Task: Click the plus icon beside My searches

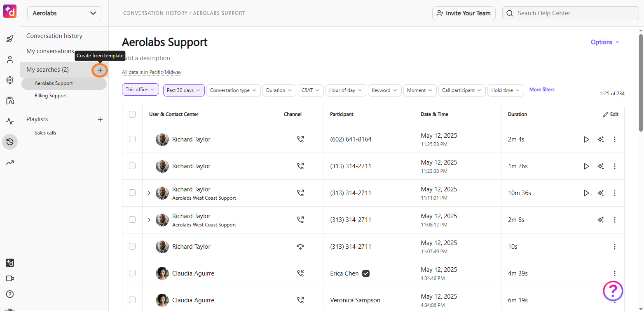Action: click(100, 70)
